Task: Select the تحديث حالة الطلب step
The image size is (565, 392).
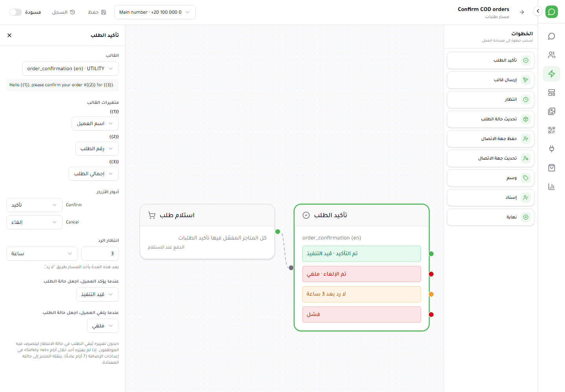Action: pyautogui.click(x=490, y=119)
